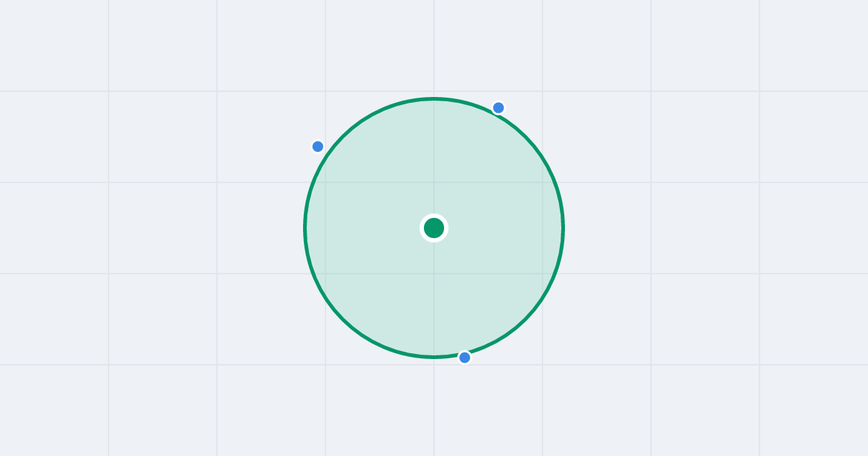Click the vertical grid line below the circle's bottom
This screenshot has width=868, height=456.
click(434, 405)
